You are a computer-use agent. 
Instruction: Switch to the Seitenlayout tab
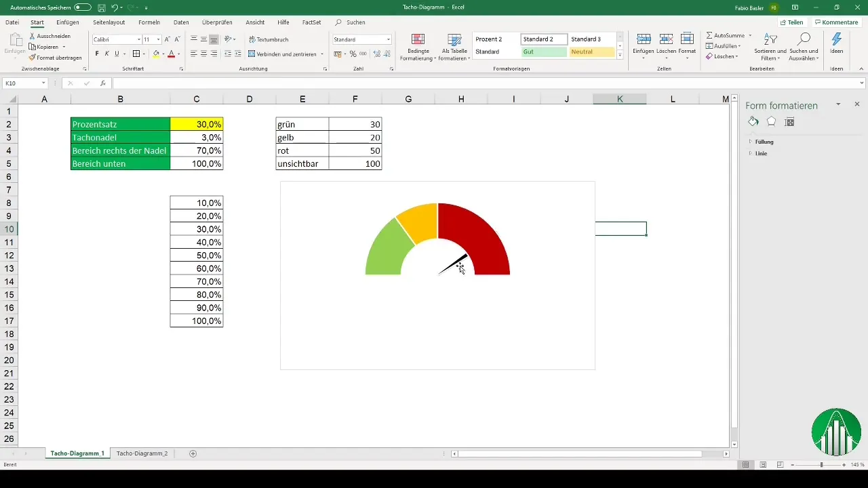point(109,22)
